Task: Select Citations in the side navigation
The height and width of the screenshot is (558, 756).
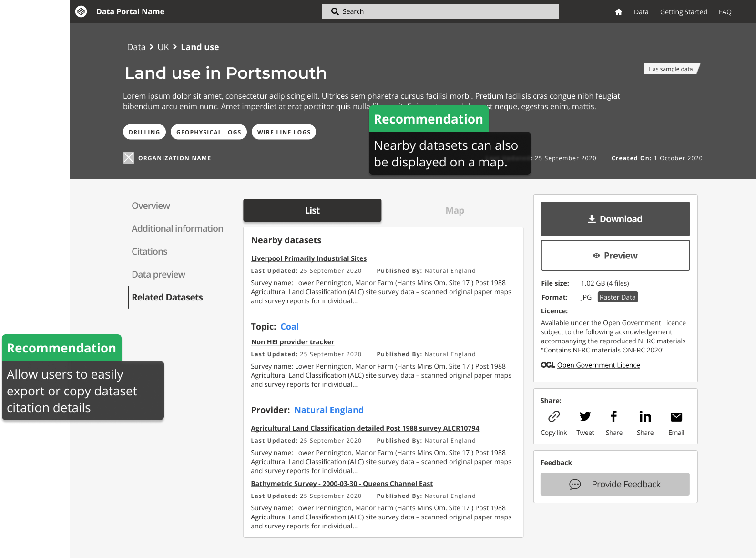Action: pyautogui.click(x=149, y=251)
